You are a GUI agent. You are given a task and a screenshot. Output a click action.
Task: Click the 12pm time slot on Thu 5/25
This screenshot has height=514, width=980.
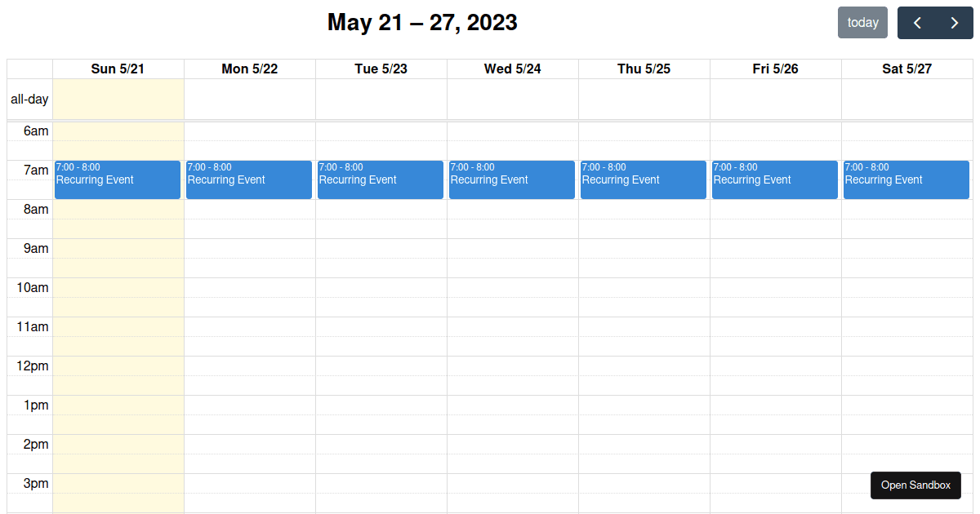tap(643, 375)
